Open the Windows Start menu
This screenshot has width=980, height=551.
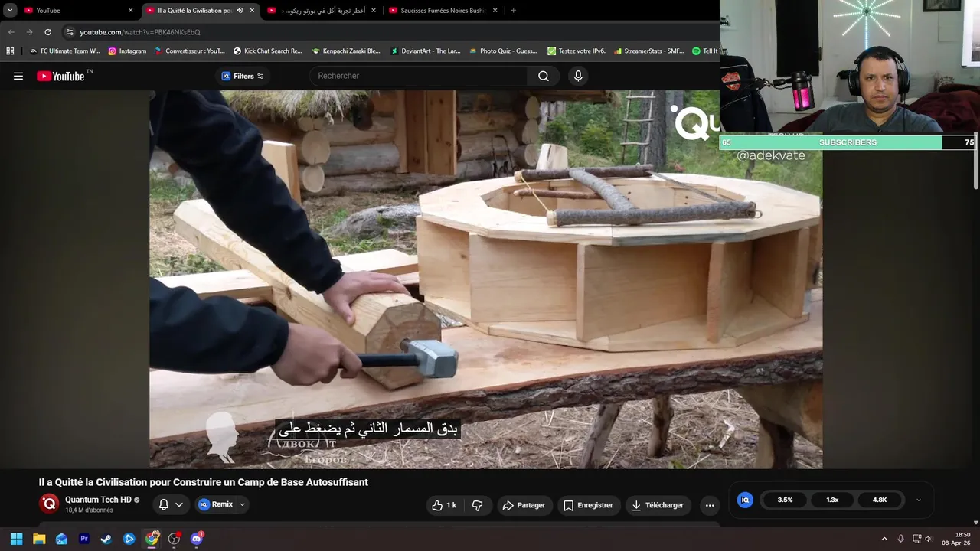tap(16, 539)
